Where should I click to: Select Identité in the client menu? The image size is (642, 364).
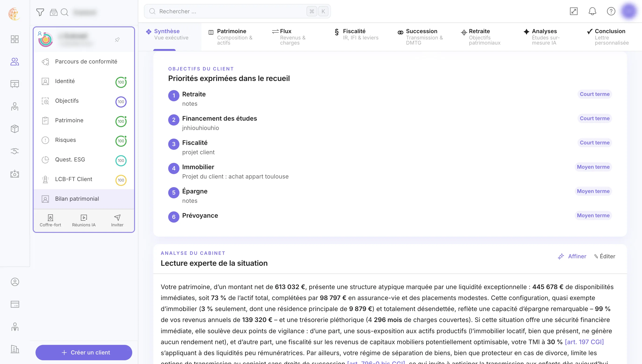click(x=84, y=81)
